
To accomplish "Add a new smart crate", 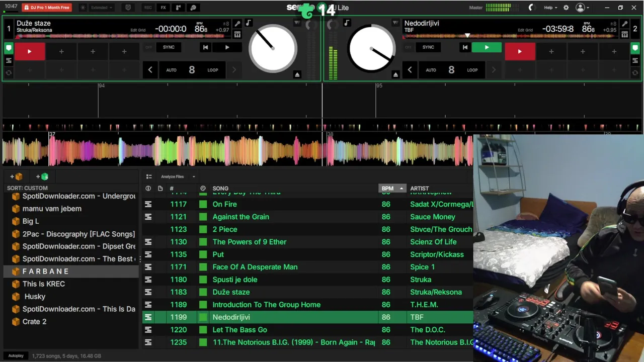I will (x=42, y=176).
